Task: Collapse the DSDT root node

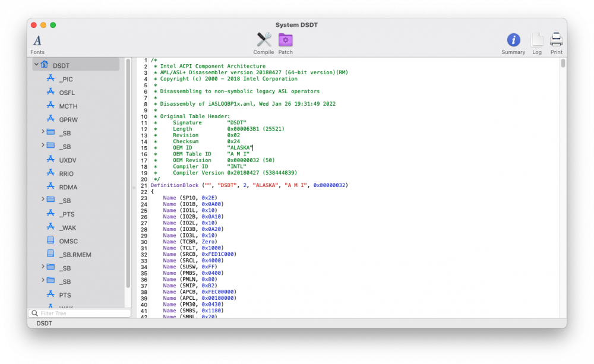Action: [x=36, y=65]
